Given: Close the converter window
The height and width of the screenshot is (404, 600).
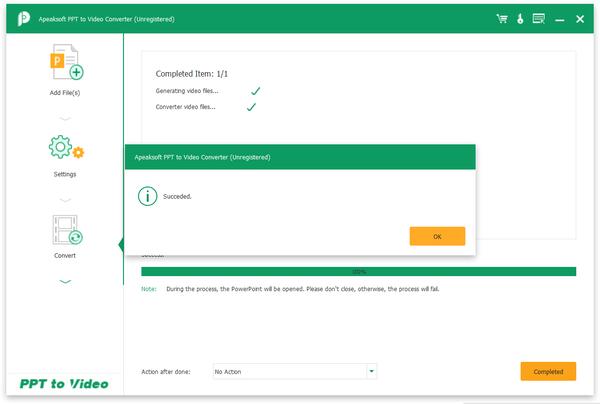Looking at the screenshot, I should (580, 19).
